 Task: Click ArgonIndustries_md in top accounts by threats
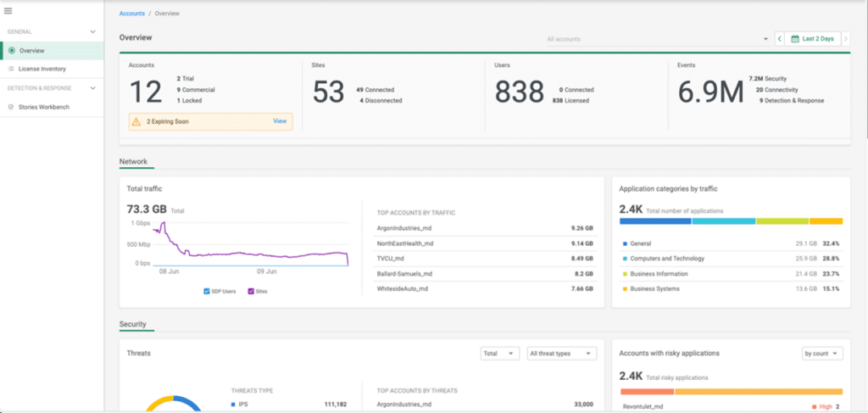pyautogui.click(x=403, y=405)
